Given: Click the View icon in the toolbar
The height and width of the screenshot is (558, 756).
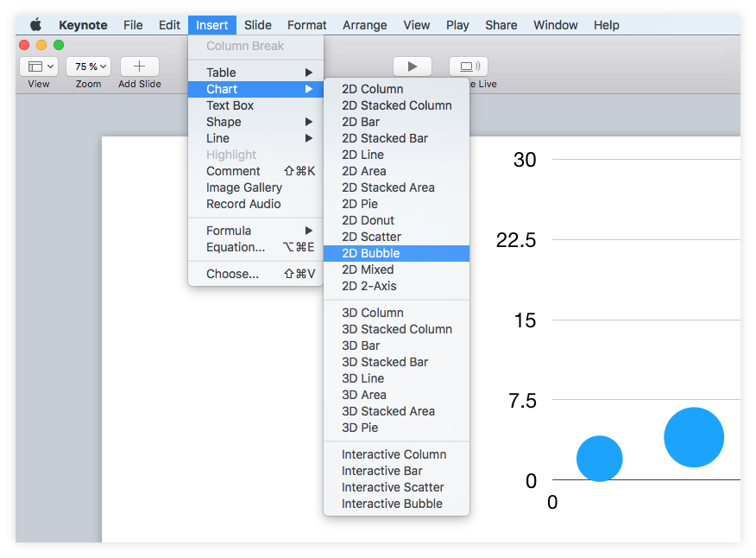Looking at the screenshot, I should tap(34, 66).
